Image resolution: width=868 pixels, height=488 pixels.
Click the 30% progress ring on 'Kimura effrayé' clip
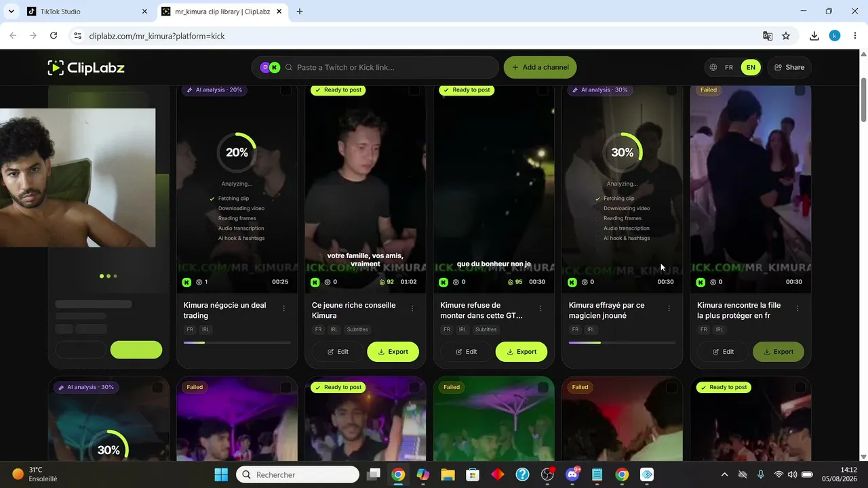click(x=622, y=152)
